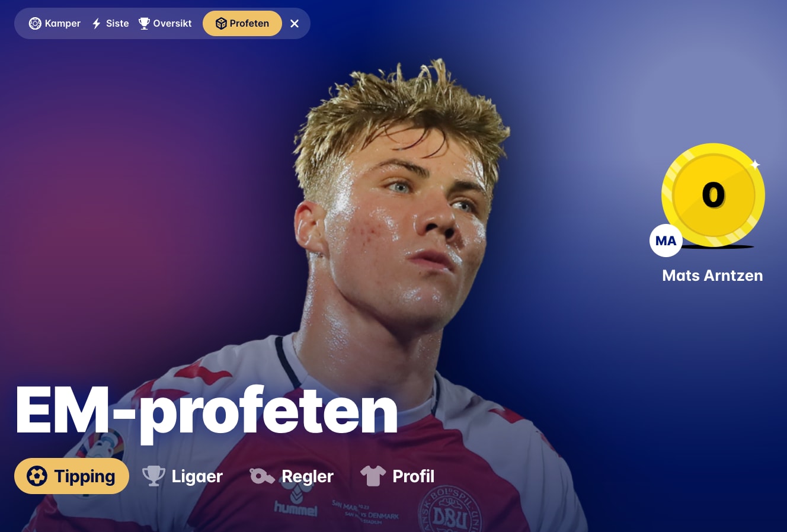The height and width of the screenshot is (532, 787).
Task: Click the Profeten cube icon
Action: 221,24
